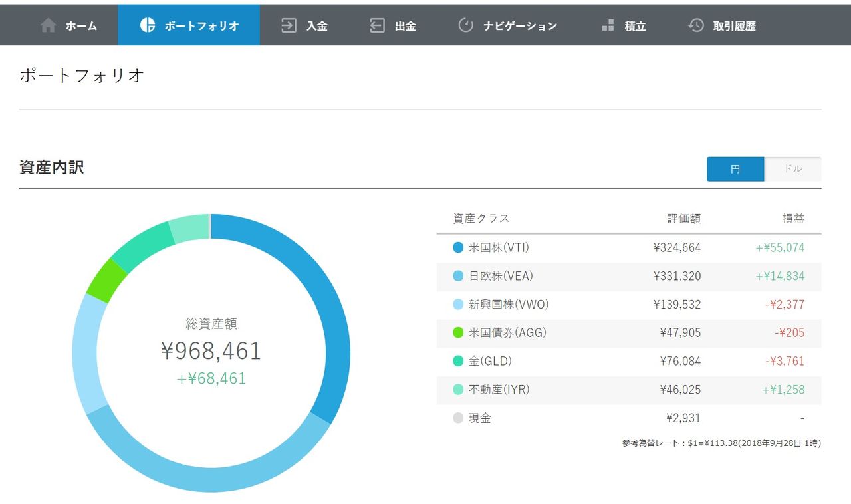Click the light mint IYR donut segment
851x504 pixels.
click(189, 228)
